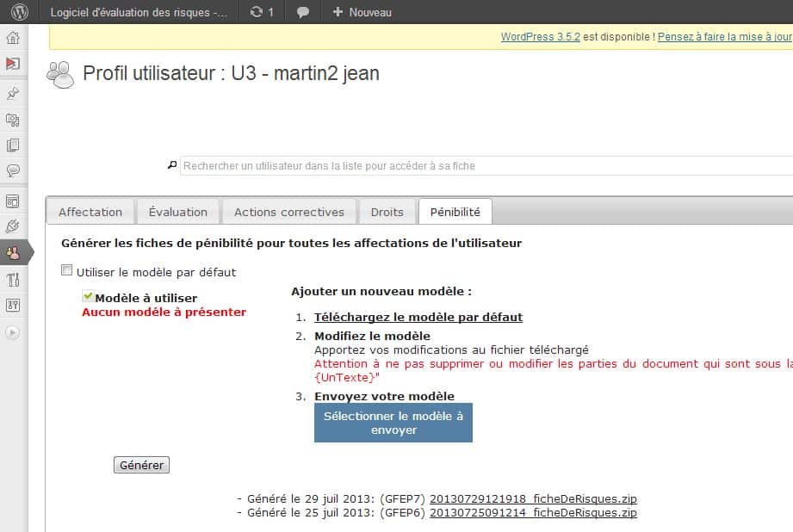The height and width of the screenshot is (532, 793).
Task: Open the WordPress logo menu
Action: 19,12
